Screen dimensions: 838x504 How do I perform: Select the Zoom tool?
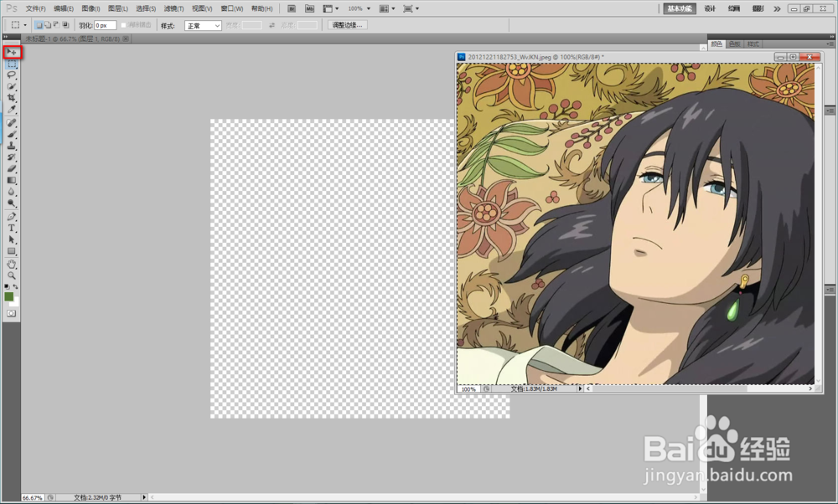(x=12, y=276)
